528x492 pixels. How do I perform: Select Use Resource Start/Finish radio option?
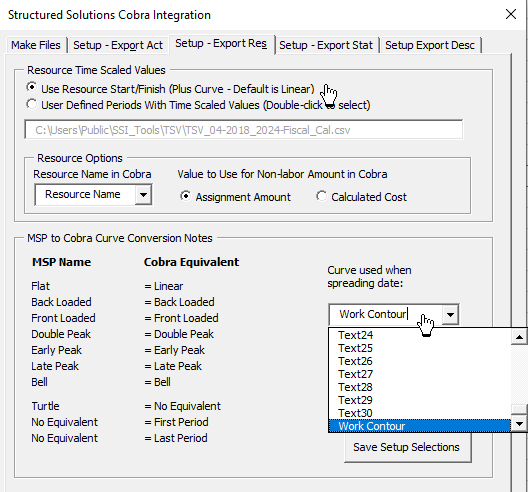[32, 88]
